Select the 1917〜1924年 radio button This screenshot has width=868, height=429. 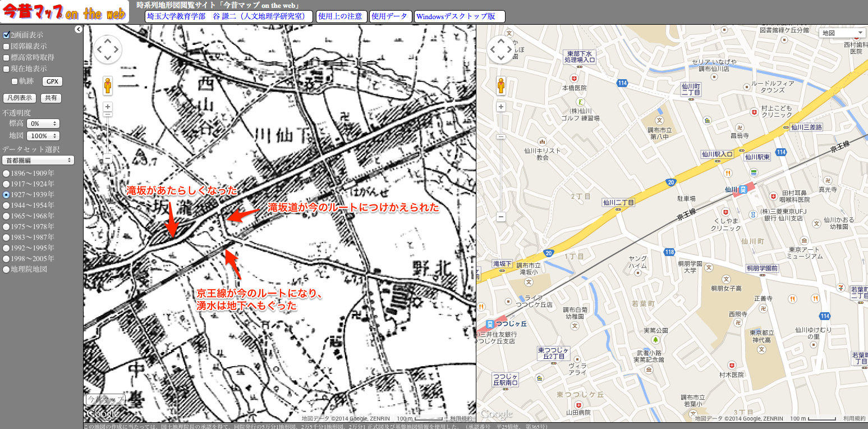point(6,184)
